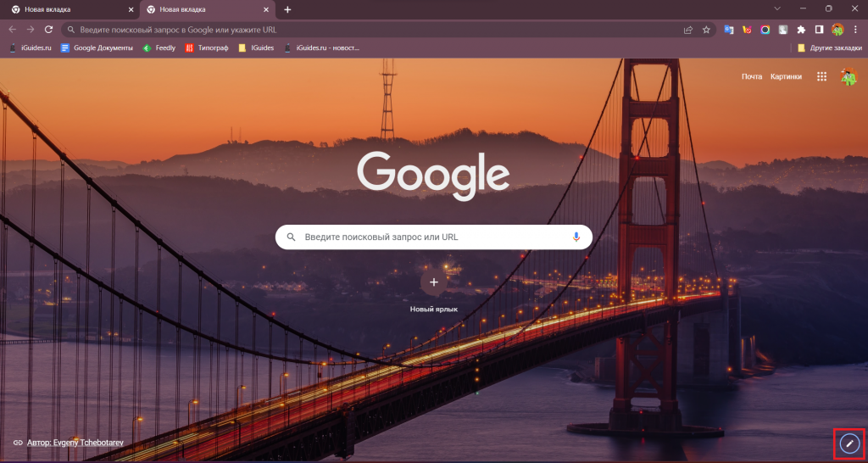The width and height of the screenshot is (868, 463).
Task: Open Google Translate extension
Action: (728, 29)
